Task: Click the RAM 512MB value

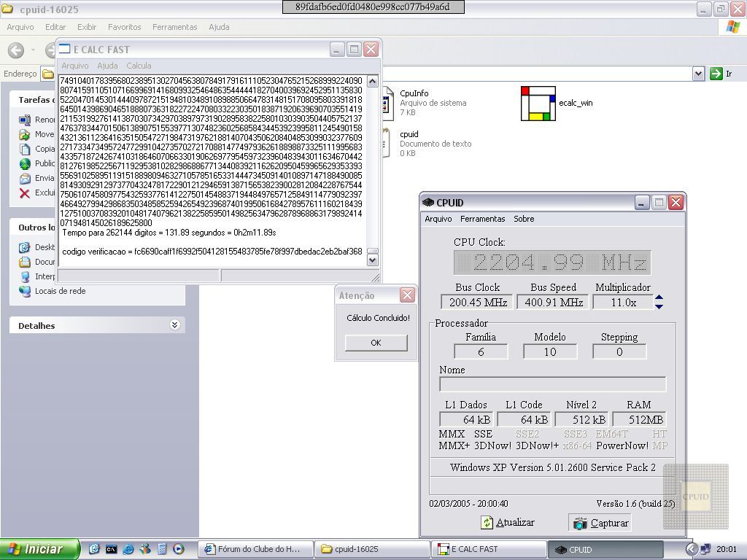Action: point(639,419)
